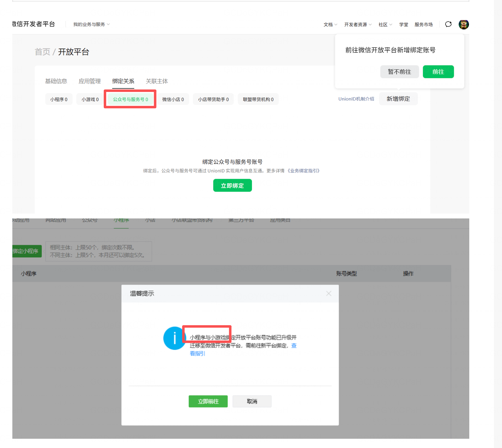Choose the 公众号与服务号 0 filter tab
The height and width of the screenshot is (448, 502).
point(131,99)
